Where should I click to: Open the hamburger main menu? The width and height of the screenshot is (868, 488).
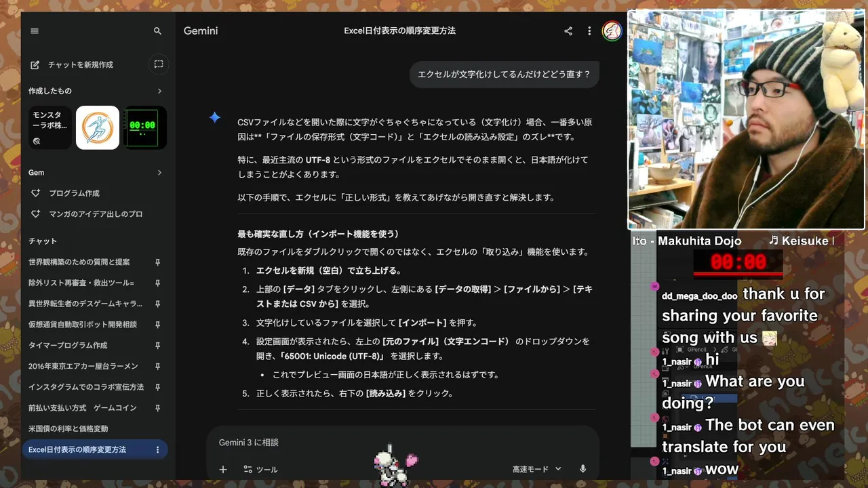tap(35, 31)
